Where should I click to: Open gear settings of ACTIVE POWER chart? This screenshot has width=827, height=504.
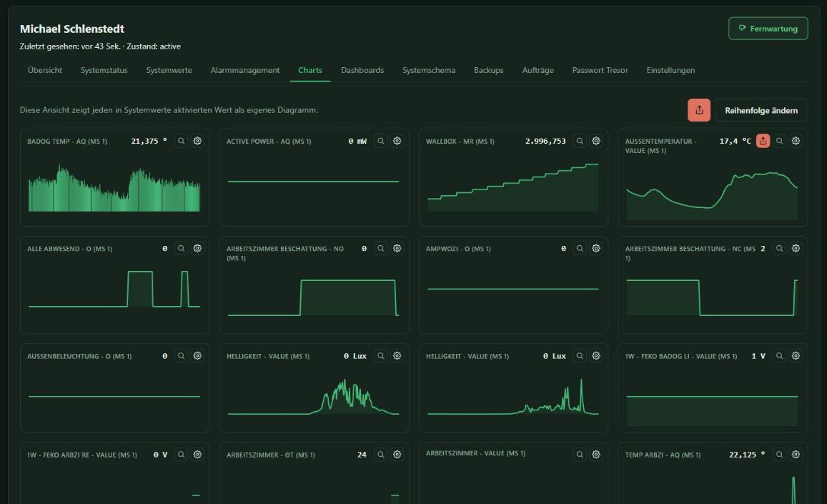tap(397, 141)
